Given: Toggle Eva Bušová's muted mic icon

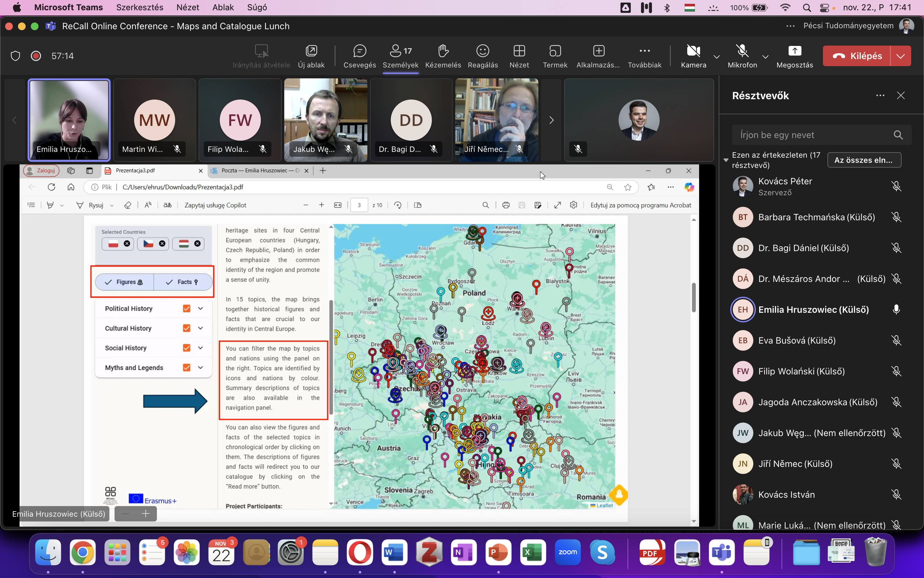Looking at the screenshot, I should [896, 341].
